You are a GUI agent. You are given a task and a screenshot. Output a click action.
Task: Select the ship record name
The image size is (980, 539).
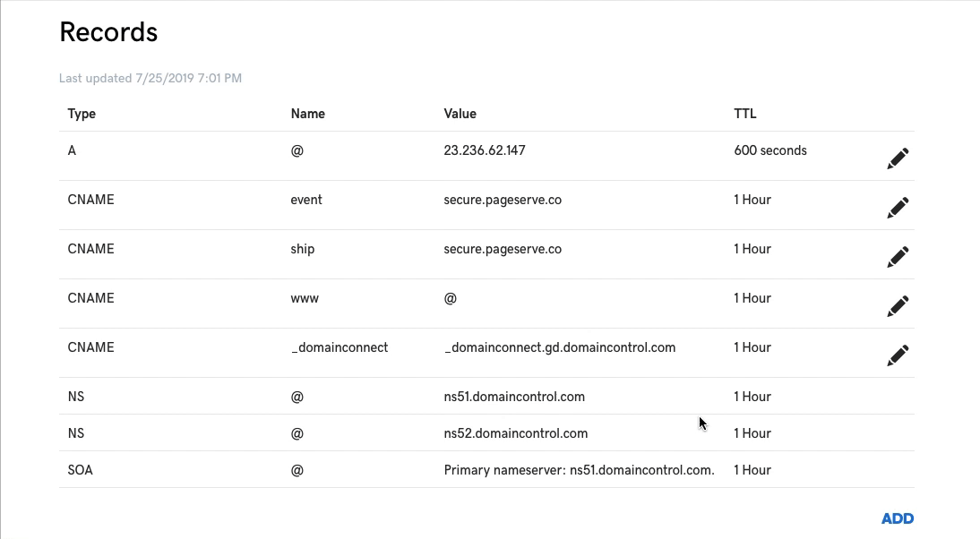303,249
